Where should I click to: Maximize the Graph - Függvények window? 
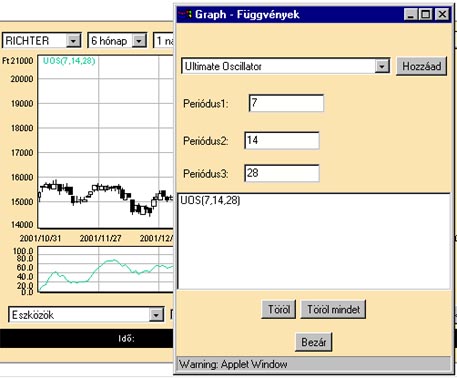(x=426, y=14)
